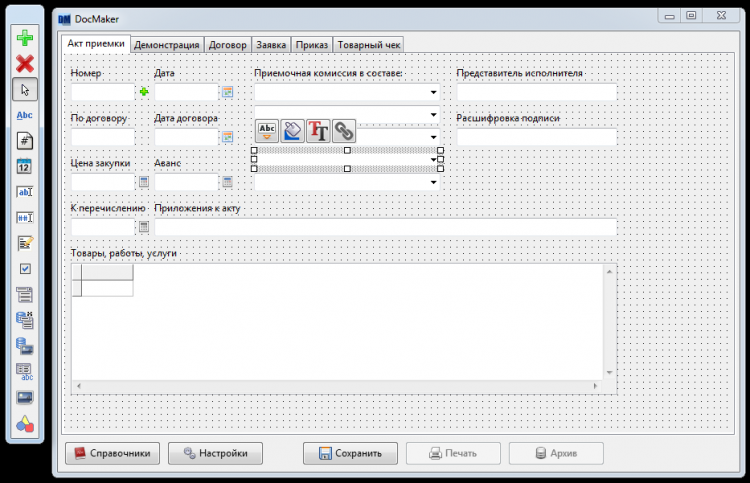Click first header cell of goods table
This screenshot has width=750, height=483.
pos(107,272)
